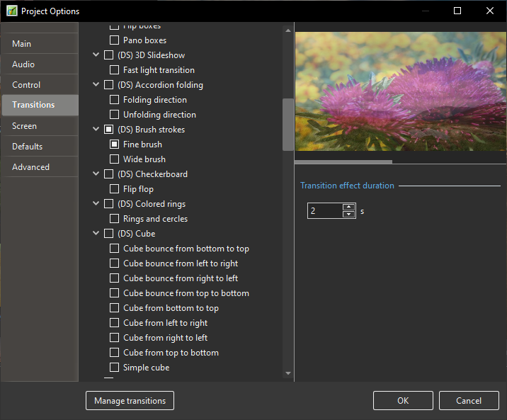The image size is (507, 420).
Task: Switch to the Audio tab
Action: 23,64
